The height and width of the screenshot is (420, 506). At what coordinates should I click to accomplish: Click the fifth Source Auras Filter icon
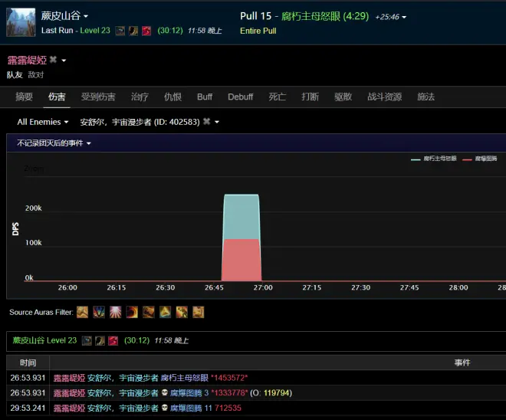pyautogui.click(x=149, y=312)
